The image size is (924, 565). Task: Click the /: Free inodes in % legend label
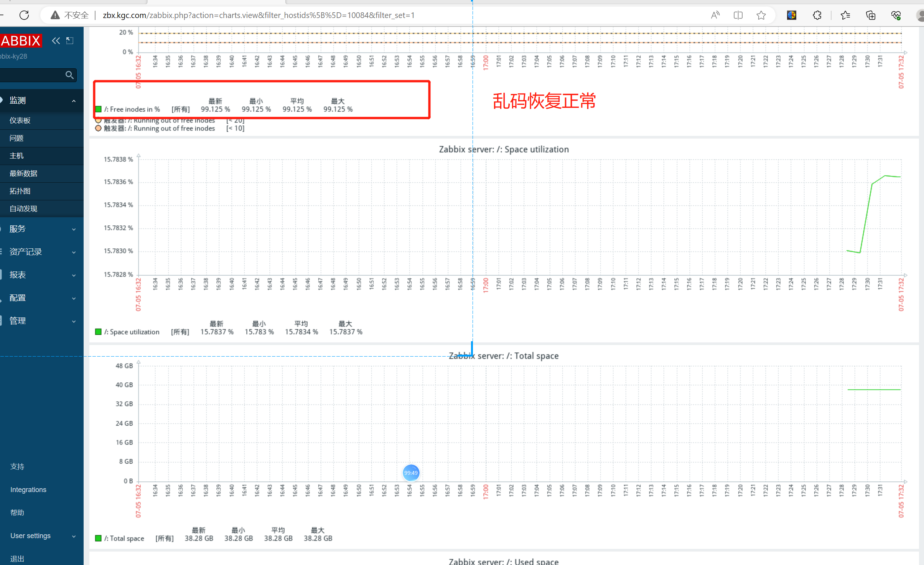pos(132,109)
